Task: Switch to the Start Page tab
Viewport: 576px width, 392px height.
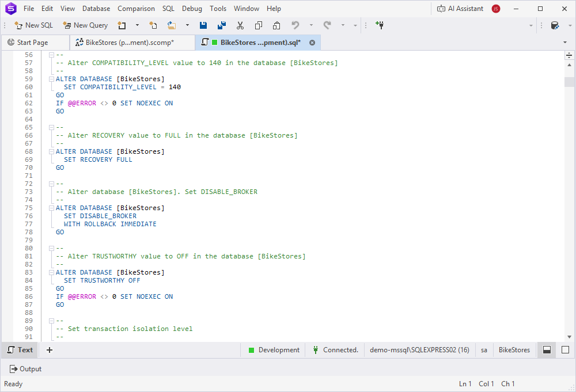Action: 35,42
